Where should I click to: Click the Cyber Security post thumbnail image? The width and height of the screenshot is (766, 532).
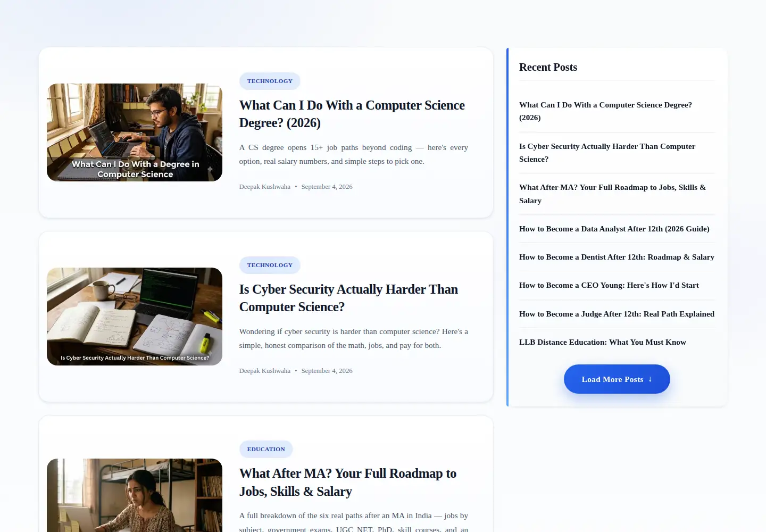point(135,317)
